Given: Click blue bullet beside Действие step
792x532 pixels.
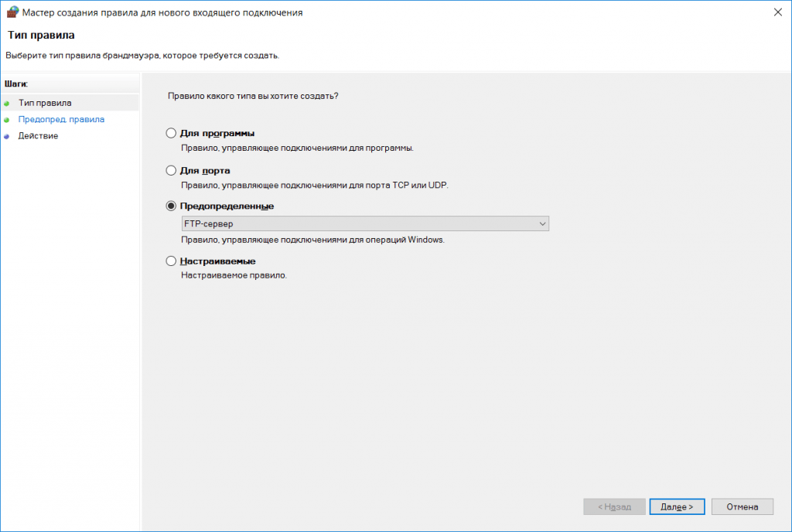Looking at the screenshot, I should pos(6,137).
